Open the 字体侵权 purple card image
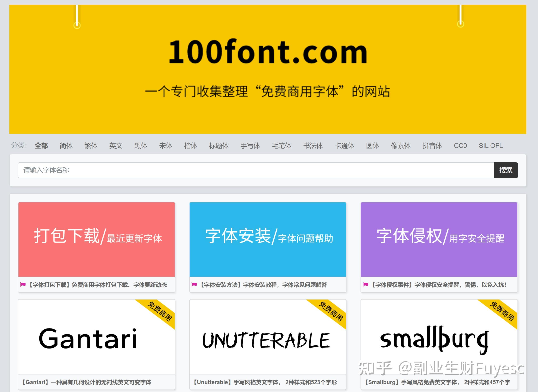Image resolution: width=538 pixels, height=392 pixels. point(439,239)
